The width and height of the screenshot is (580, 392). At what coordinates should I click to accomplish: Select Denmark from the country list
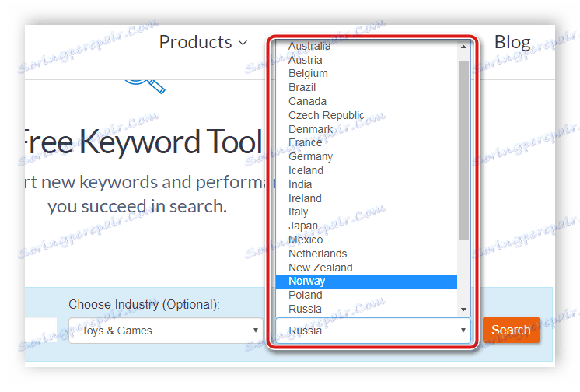pyautogui.click(x=366, y=129)
